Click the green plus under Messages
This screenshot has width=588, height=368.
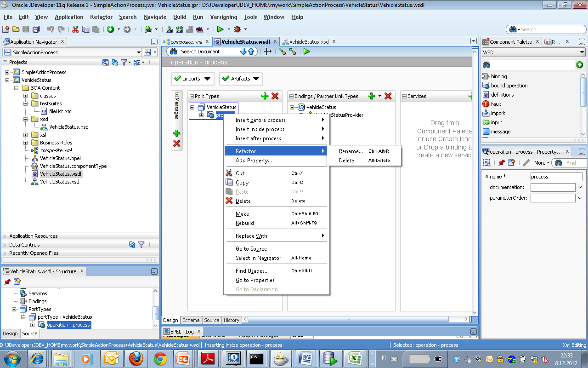pyautogui.click(x=176, y=133)
